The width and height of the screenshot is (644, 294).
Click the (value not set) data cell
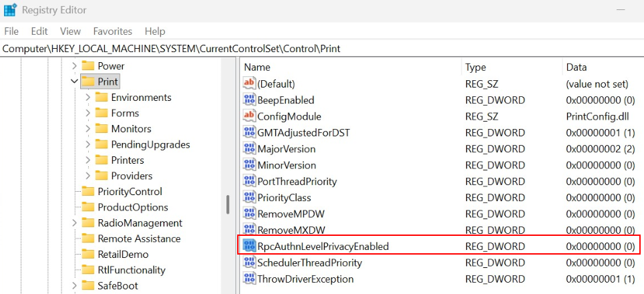coord(597,84)
